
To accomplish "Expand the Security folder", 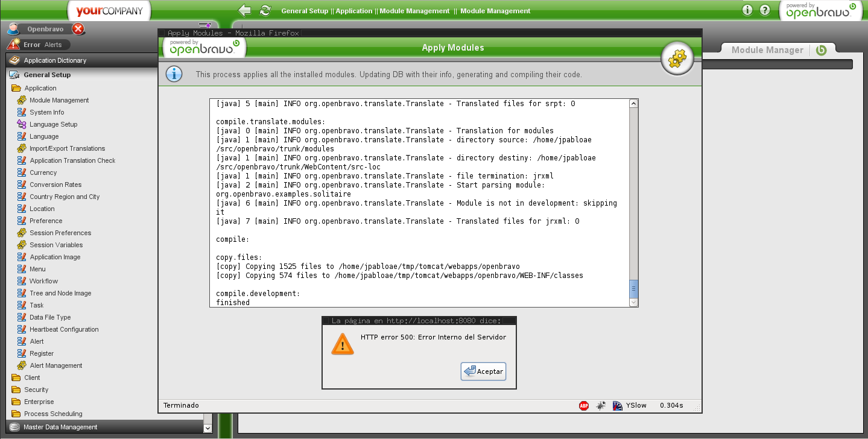I will click(36, 390).
